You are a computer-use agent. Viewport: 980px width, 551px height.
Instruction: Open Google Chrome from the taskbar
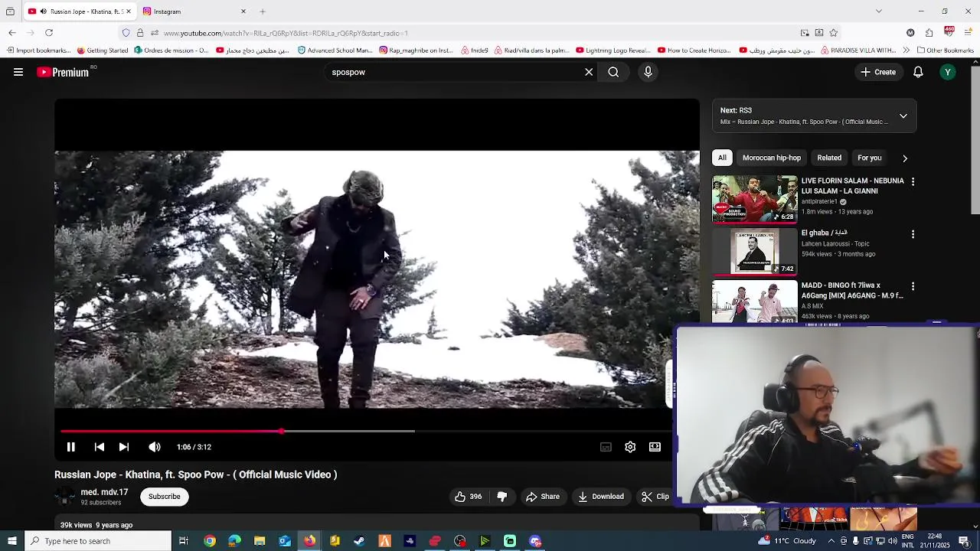(209, 541)
